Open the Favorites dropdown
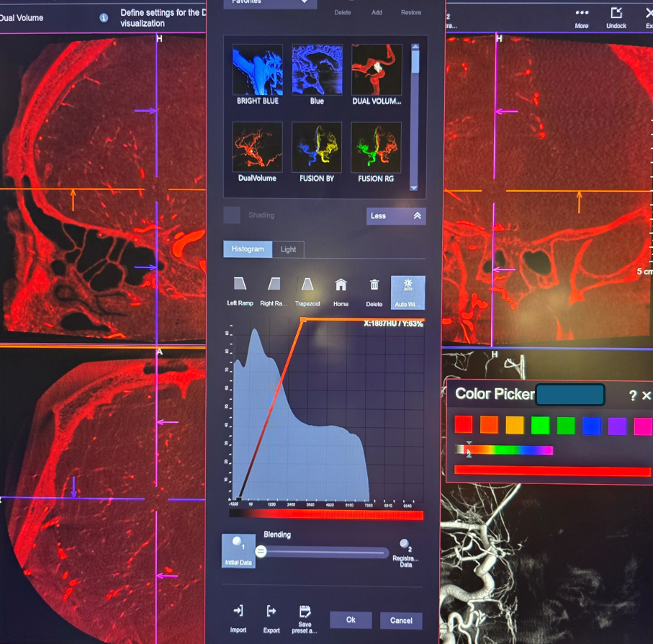Viewport: 653px width, 644px height. click(270, 3)
